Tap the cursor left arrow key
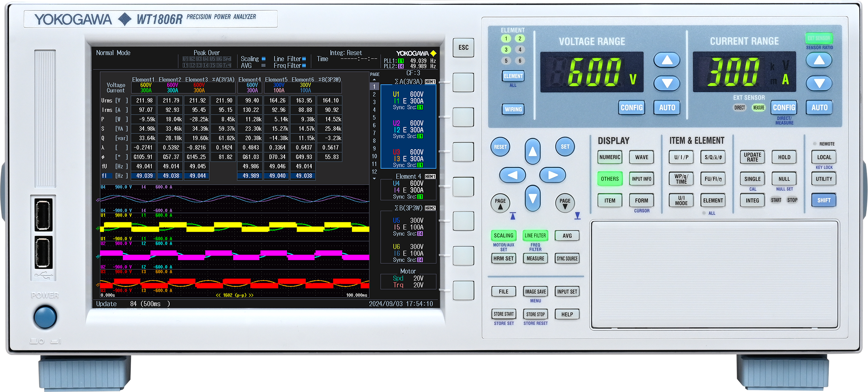868x392 pixels. point(512,175)
